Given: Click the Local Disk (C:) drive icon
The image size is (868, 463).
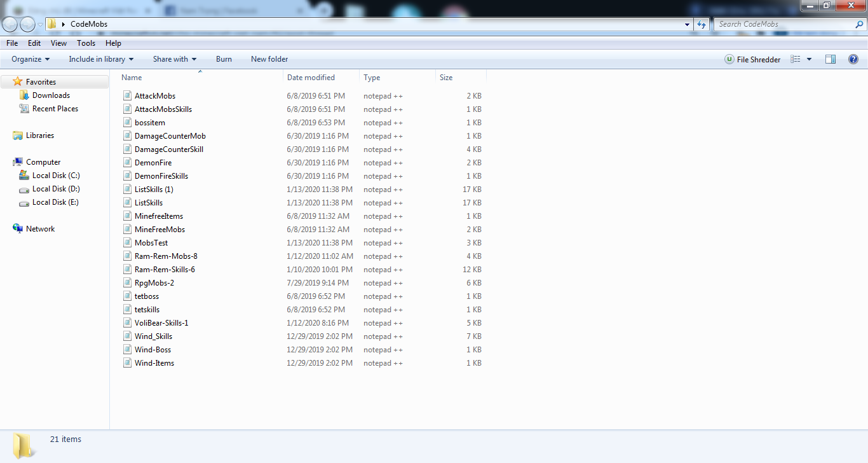Looking at the screenshot, I should click(24, 176).
